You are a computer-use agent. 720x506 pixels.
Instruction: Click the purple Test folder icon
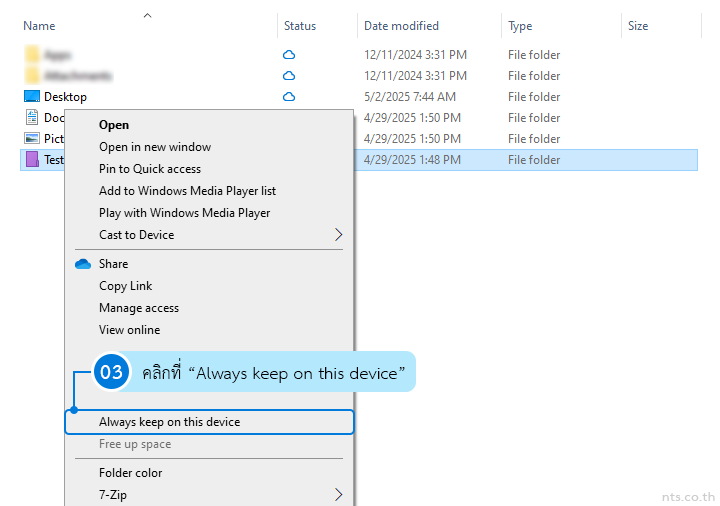pos(32,159)
